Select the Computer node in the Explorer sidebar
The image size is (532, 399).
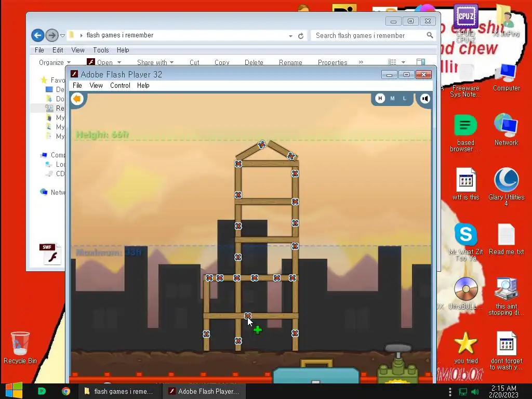(x=53, y=155)
